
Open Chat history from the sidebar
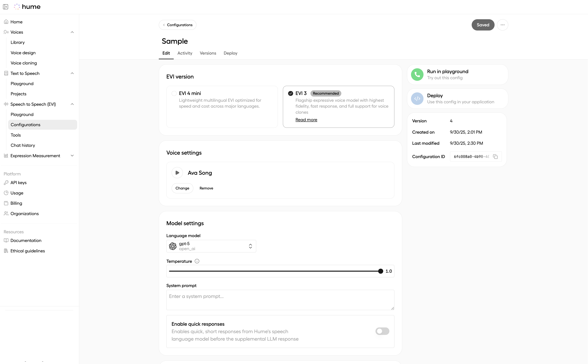click(23, 145)
